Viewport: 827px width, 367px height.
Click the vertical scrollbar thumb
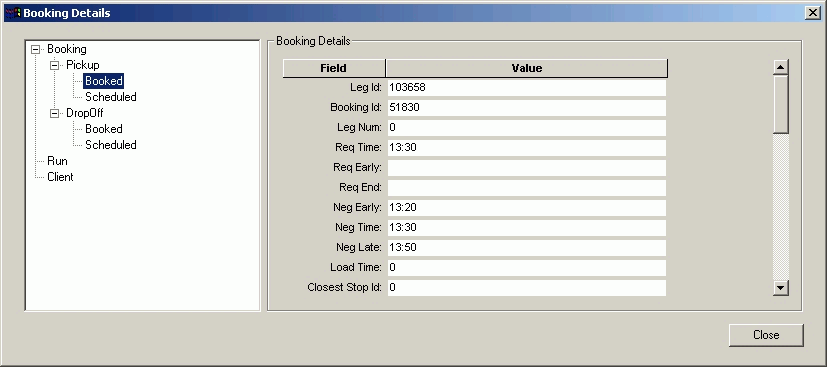coord(781,104)
